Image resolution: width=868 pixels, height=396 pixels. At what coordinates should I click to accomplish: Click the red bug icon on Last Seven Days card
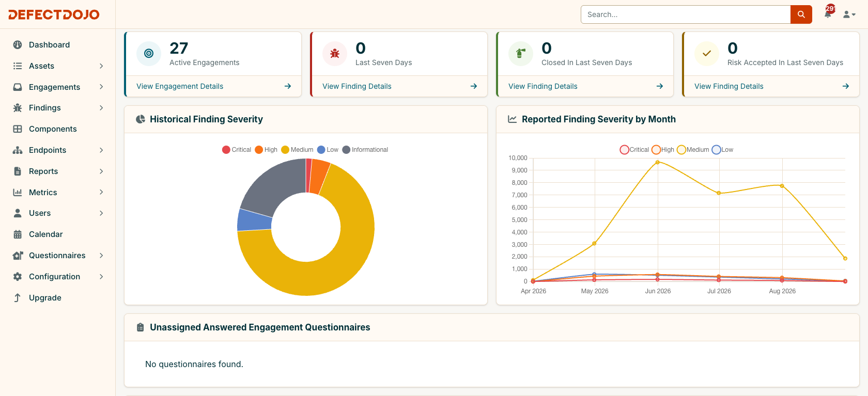[335, 53]
